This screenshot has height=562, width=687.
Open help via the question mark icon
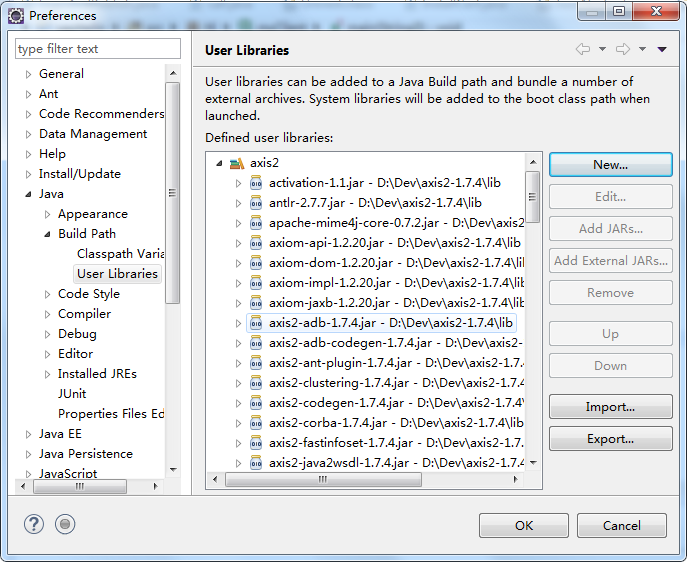(34, 524)
